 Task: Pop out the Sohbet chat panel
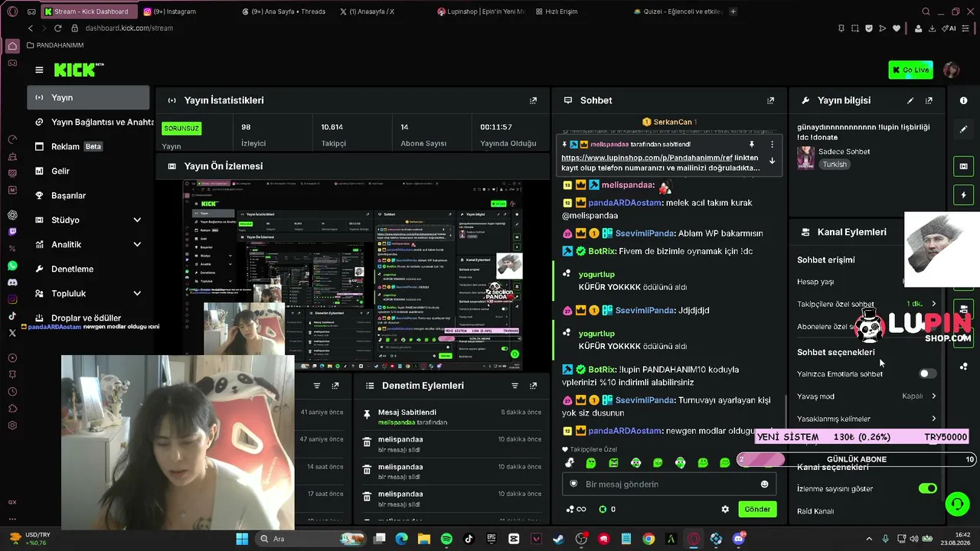tap(771, 100)
